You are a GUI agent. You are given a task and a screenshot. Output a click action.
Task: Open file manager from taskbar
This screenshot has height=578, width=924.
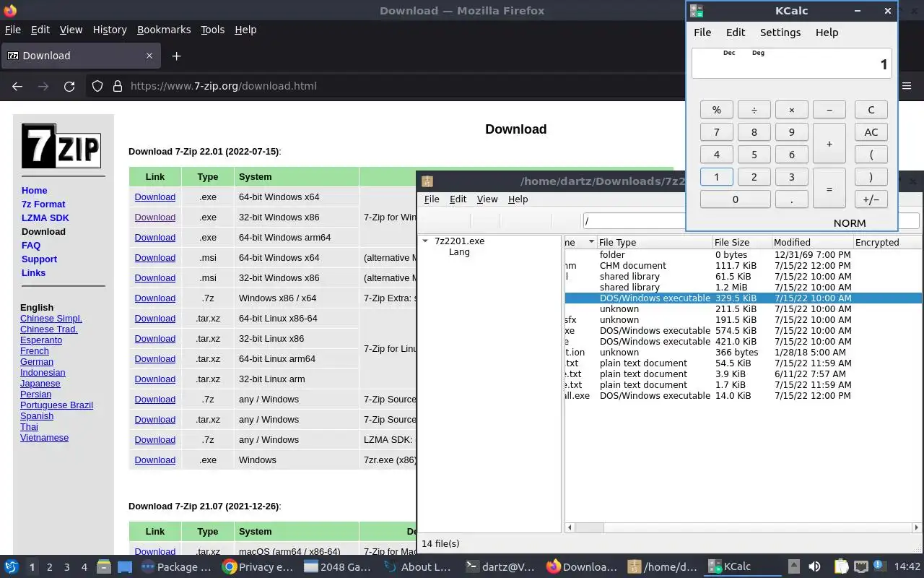click(103, 566)
